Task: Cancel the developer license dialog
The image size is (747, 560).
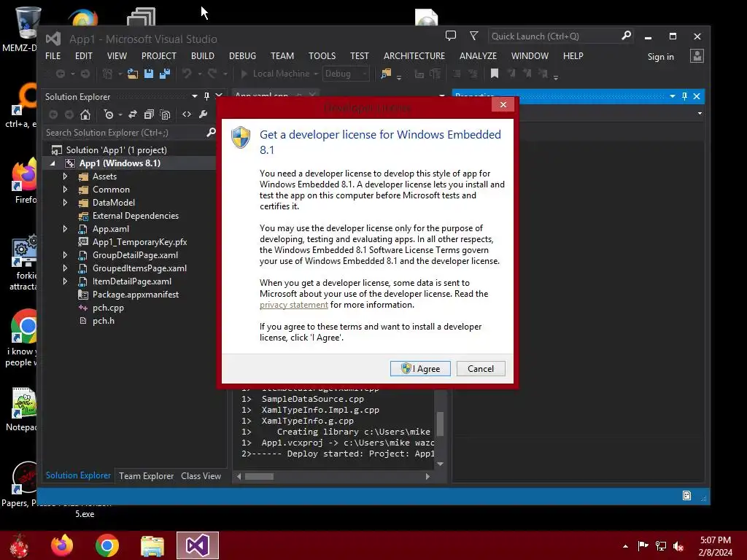Action: 481,368
